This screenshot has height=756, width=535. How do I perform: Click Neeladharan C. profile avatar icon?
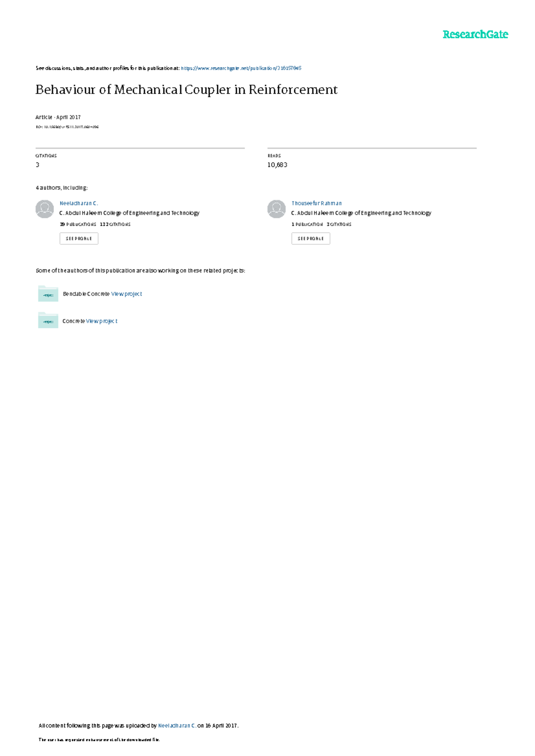coord(45,209)
